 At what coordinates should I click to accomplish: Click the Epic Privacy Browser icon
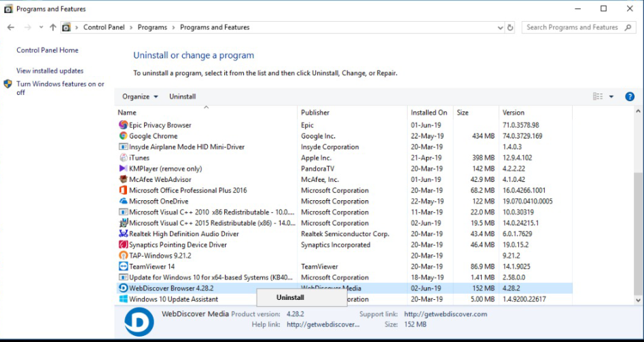coord(123,125)
